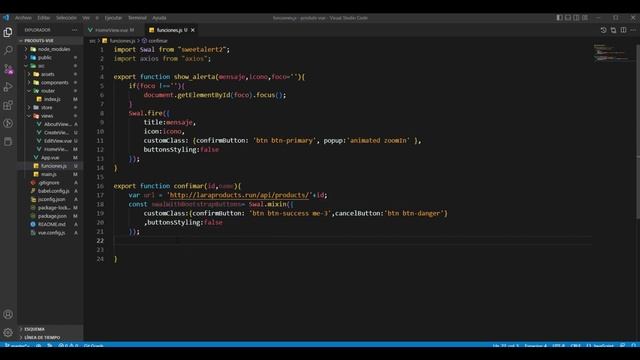Expand the public folder

click(50, 58)
